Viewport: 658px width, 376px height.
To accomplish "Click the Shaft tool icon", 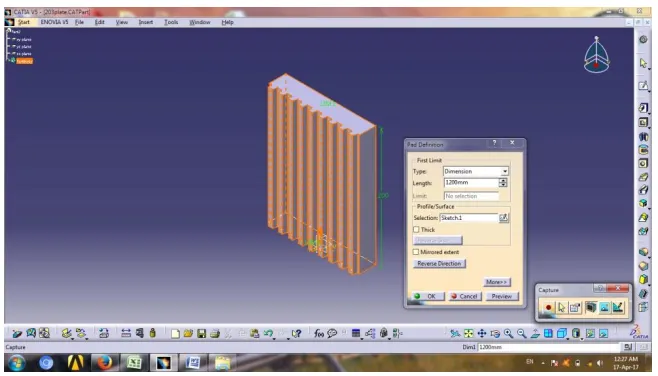I will point(643,136).
